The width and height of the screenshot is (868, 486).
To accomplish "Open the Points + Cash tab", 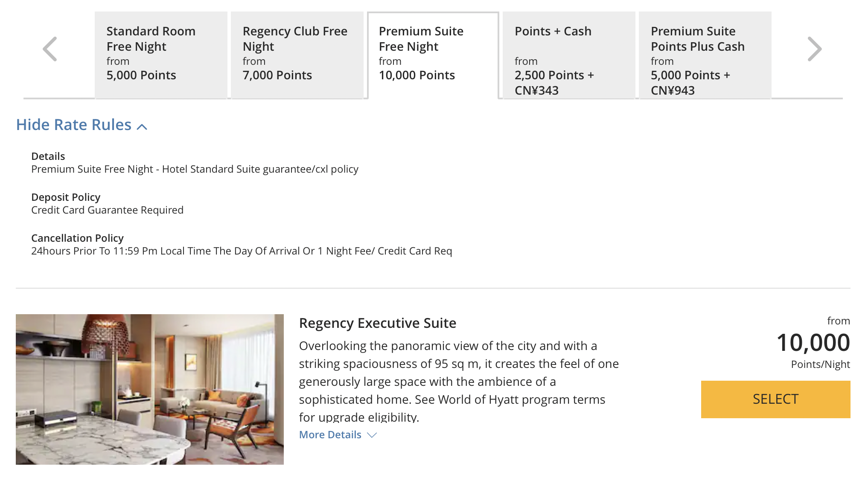I will tap(569, 55).
